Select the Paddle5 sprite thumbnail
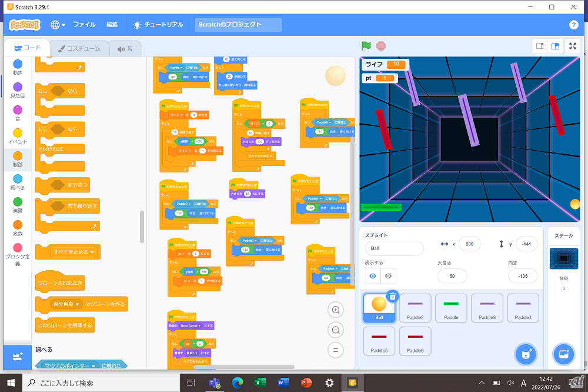Screen dimensions: 588x392 coord(379,341)
